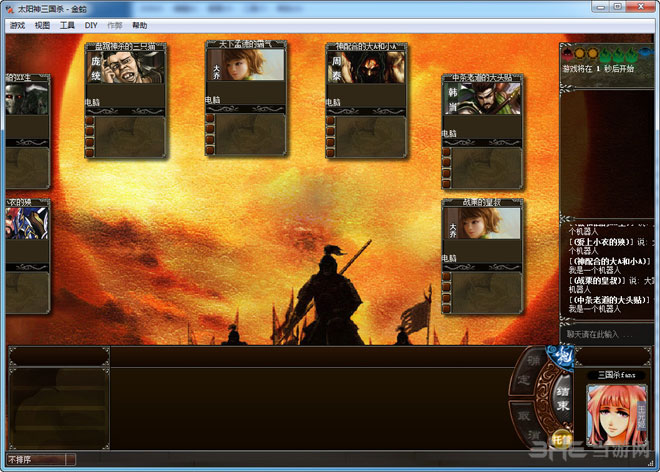The image size is (660, 472).
Task: Click the 电脑 label on 韩当's card
Action: coord(449,133)
